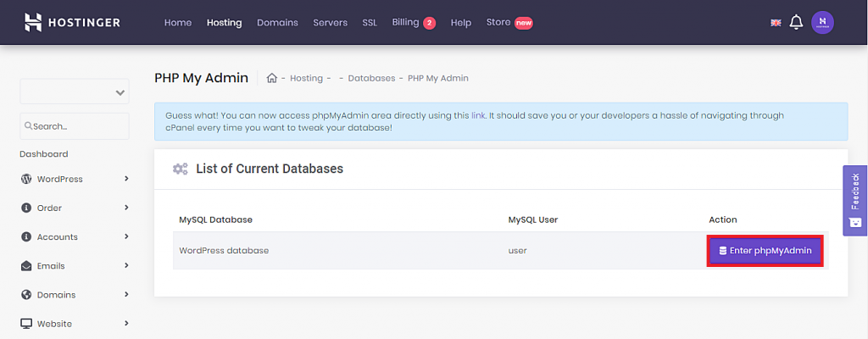Click the PHP My Admin breadcrumb

[x=438, y=78]
